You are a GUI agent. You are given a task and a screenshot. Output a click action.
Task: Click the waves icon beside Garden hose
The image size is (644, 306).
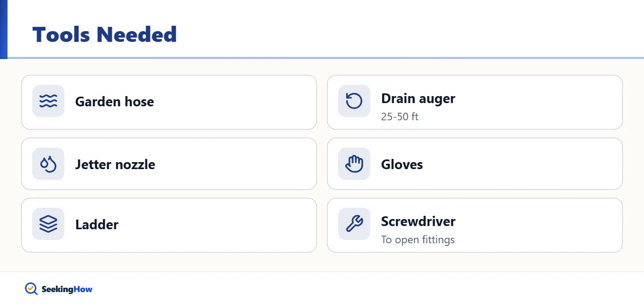point(48,101)
